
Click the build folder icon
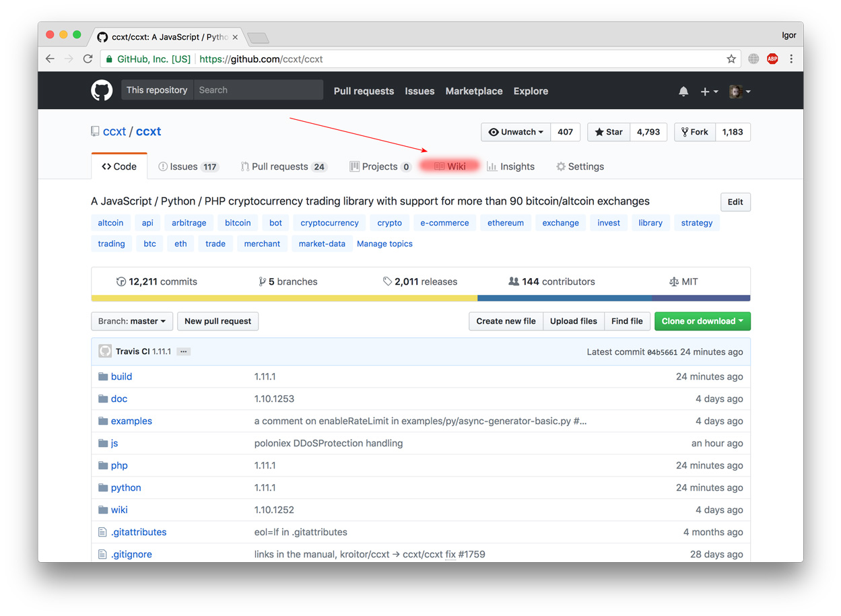coord(103,376)
